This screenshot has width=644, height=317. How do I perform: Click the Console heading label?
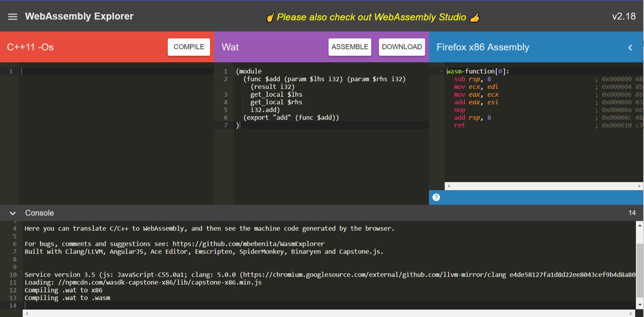(x=39, y=213)
